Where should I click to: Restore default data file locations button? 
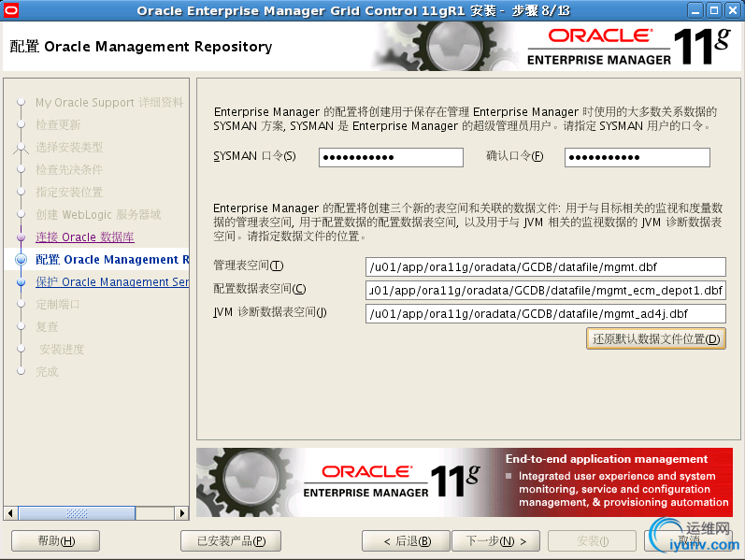pyautogui.click(x=656, y=339)
